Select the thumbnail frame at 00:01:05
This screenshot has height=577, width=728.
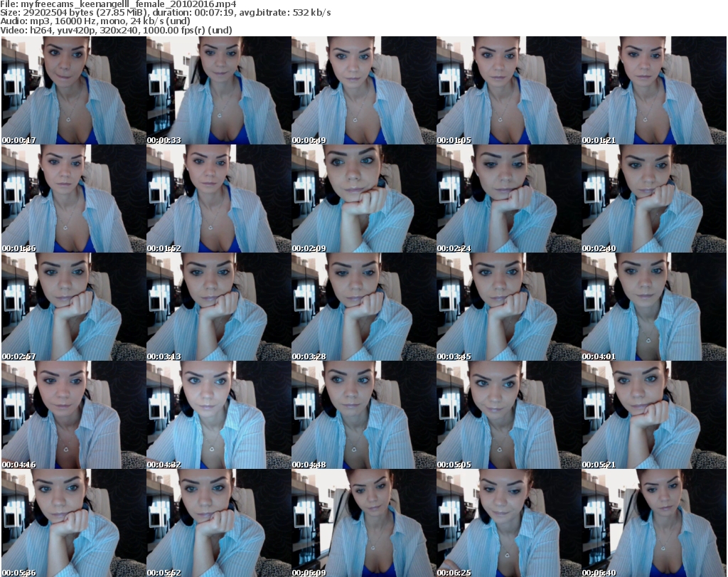[509, 90]
